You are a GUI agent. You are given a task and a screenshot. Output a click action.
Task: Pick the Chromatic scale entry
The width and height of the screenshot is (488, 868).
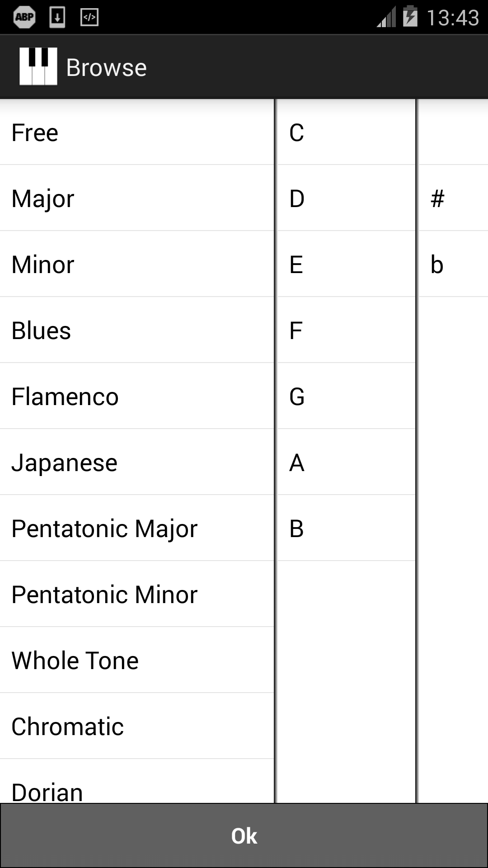point(136,726)
